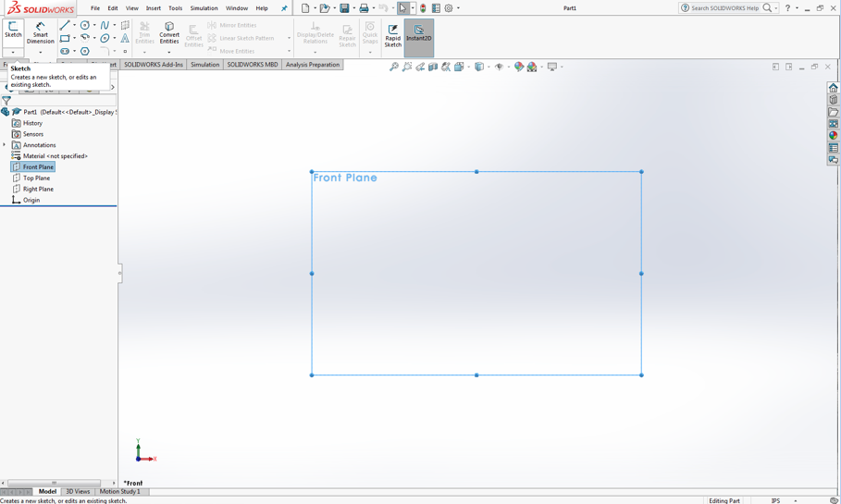841x504 pixels.
Task: Select the sketch Text tool
Action: click(x=125, y=38)
